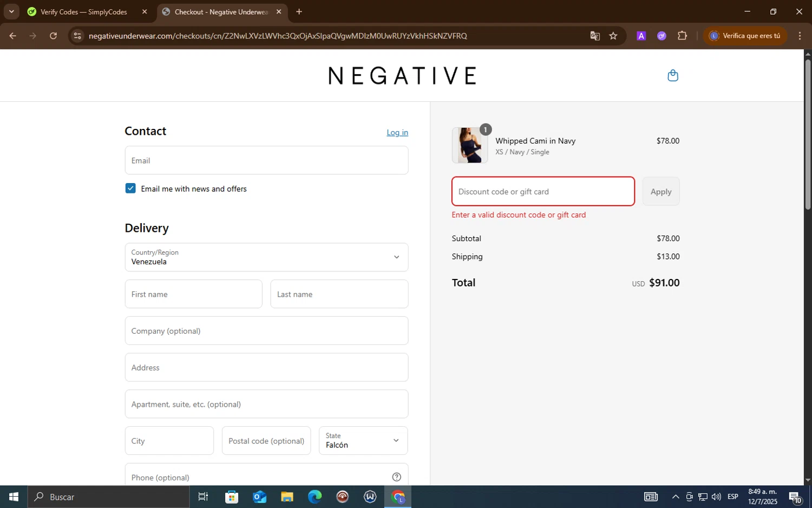
Task: Open the tab search dropdown arrow
Action: [11, 11]
